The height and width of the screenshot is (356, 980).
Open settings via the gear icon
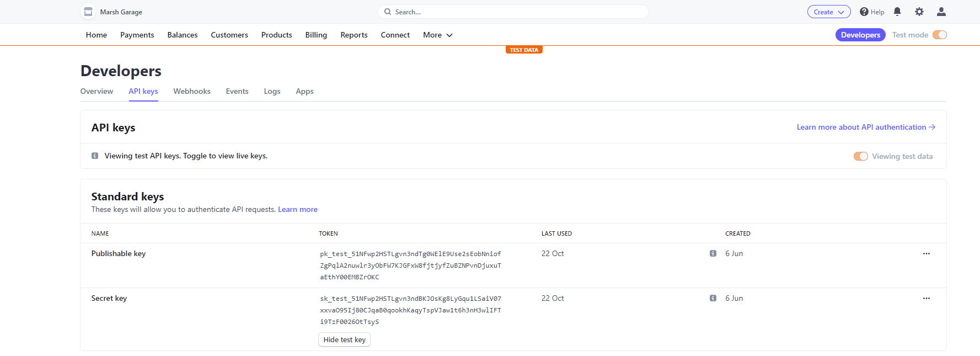coord(919,12)
